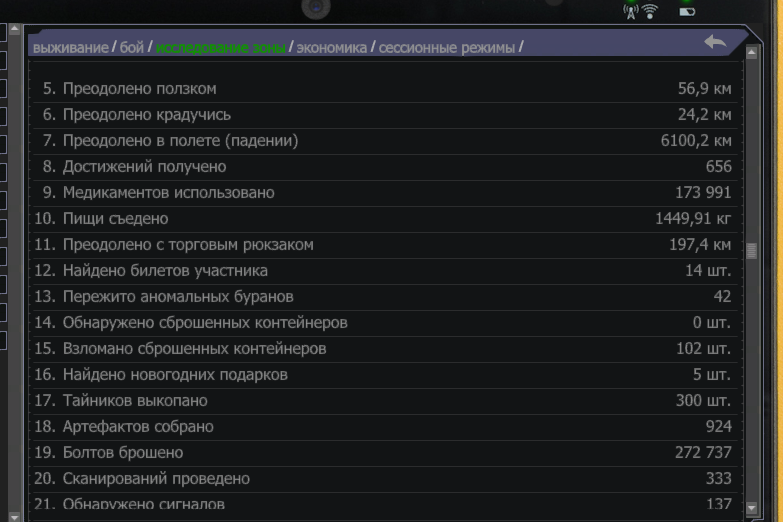Select row Тайников выкопано
This screenshot has width=783, height=522.
point(385,401)
